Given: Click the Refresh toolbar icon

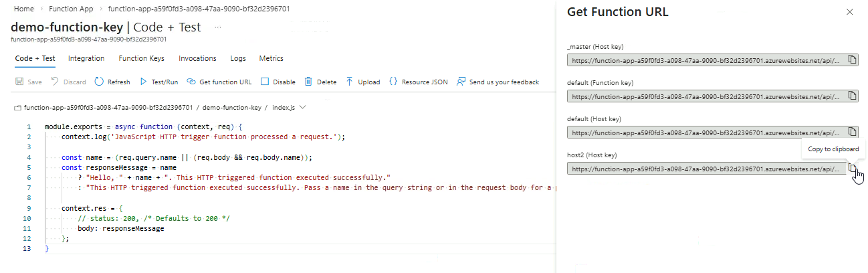Looking at the screenshot, I should pos(99,82).
